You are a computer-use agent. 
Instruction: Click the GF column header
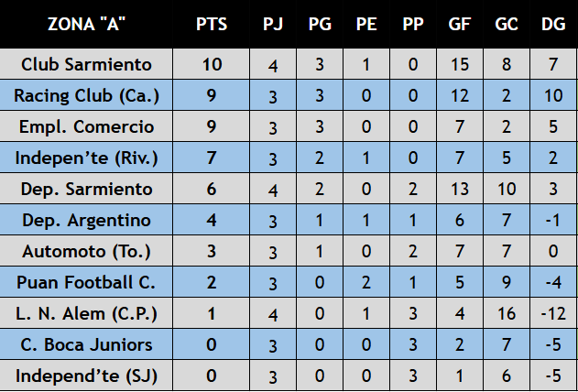(459, 24)
